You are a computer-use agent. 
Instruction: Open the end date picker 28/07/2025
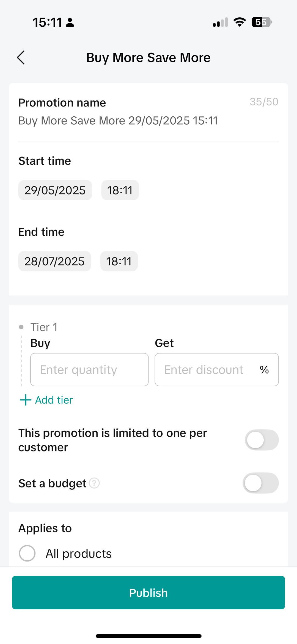(x=54, y=261)
